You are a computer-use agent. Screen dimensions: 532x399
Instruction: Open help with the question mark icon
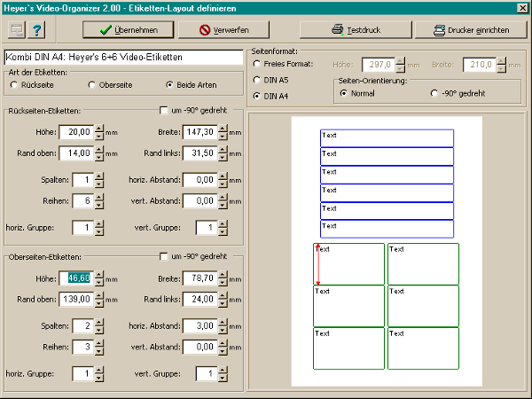click(37, 29)
